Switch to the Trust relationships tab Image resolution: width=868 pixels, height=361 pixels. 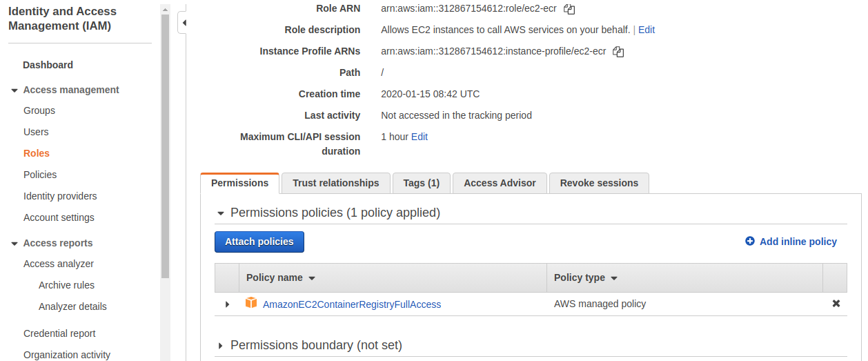[x=336, y=183]
